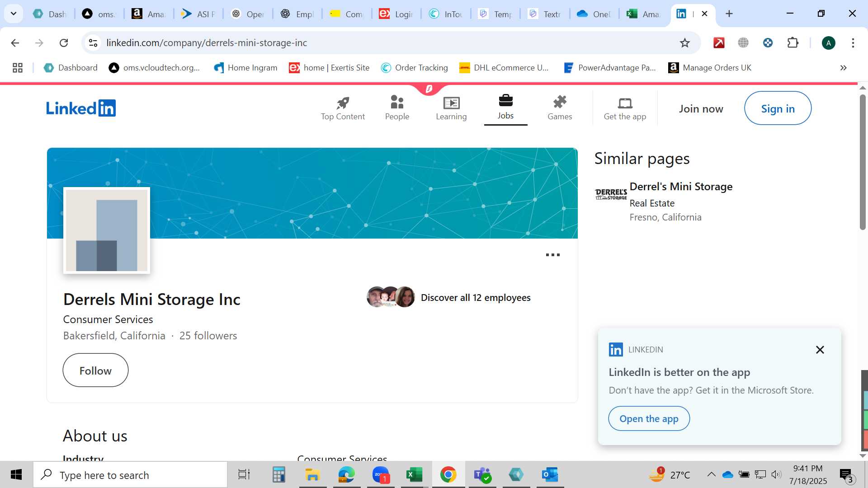Open the Calculator taskbar app

(278, 475)
